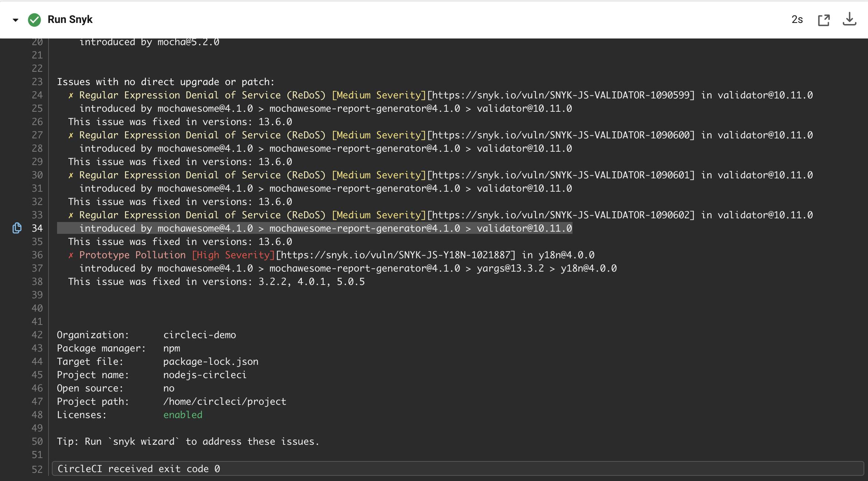Select line number 20 in the gutter
This screenshot has height=481, width=868.
[37, 41]
